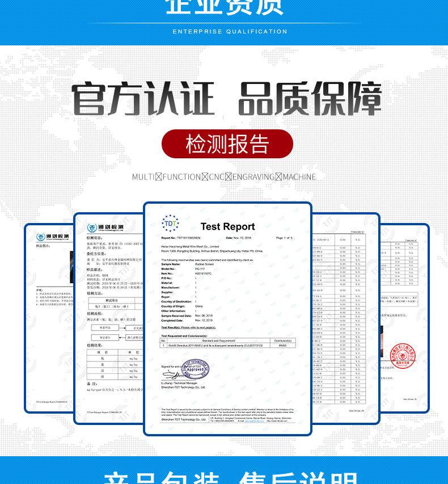Click the email link in Test Report footer
Screen dimensions: 448x484
254,421
